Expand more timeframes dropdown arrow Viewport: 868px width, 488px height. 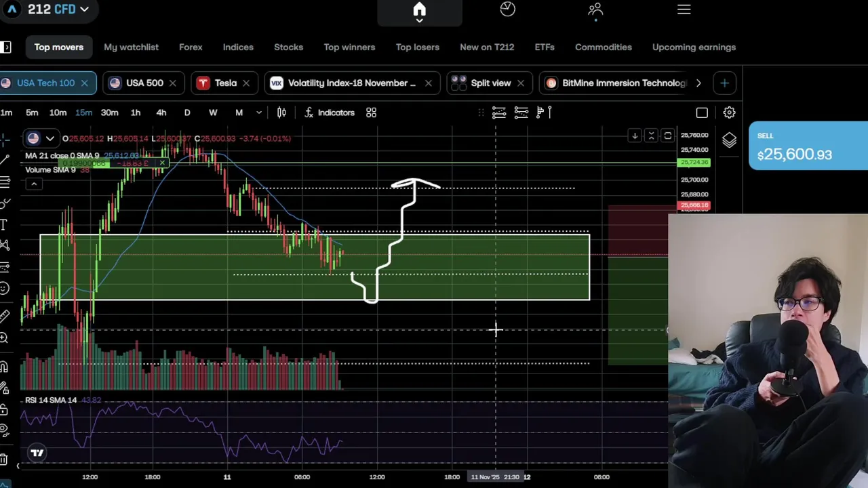[258, 113]
